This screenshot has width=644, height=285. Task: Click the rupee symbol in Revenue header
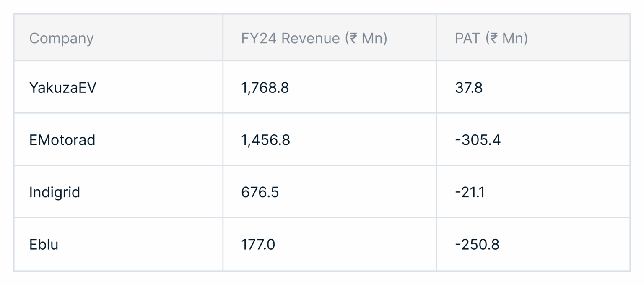[x=353, y=38]
